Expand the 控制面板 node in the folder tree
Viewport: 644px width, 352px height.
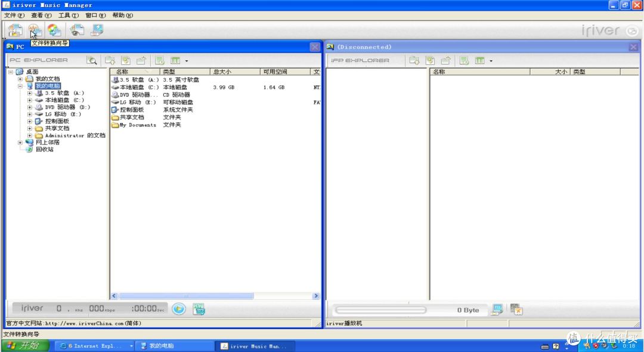click(x=29, y=121)
